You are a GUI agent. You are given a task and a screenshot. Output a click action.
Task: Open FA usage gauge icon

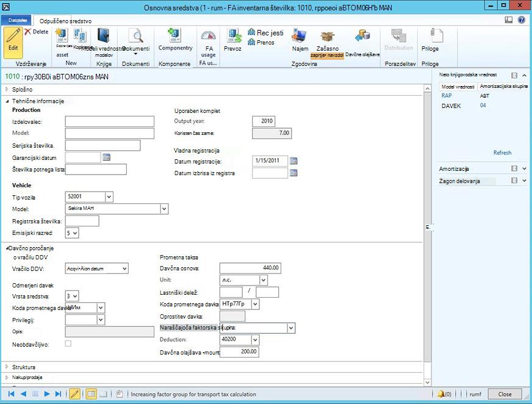click(x=208, y=36)
